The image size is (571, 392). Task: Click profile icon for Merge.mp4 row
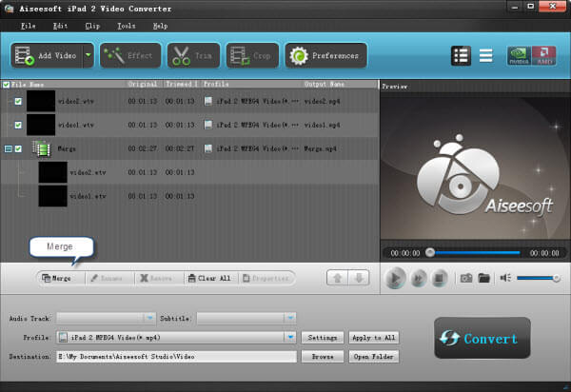tap(207, 148)
